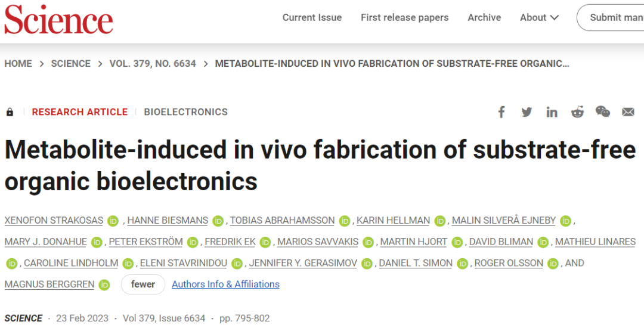This screenshot has width=644, height=325.
Task: Open First release papers menu item
Action: pos(404,18)
